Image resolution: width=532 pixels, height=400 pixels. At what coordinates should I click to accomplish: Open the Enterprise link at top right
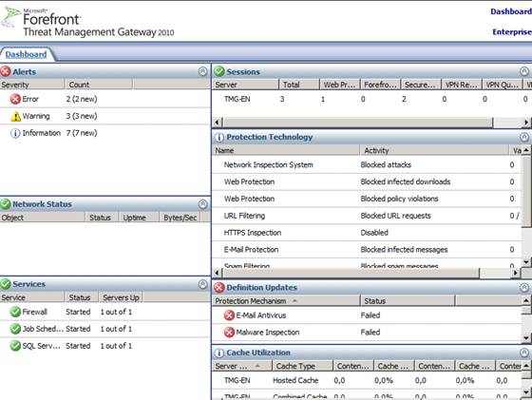point(512,32)
